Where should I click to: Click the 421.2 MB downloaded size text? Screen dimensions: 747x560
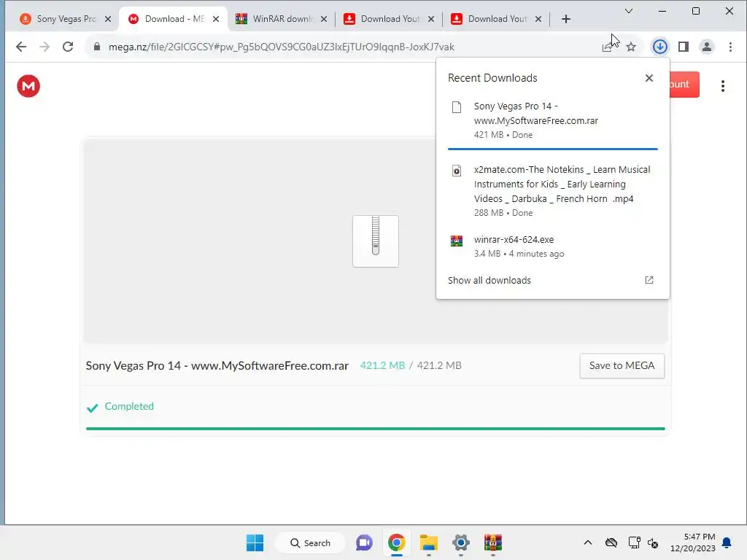[382, 366]
